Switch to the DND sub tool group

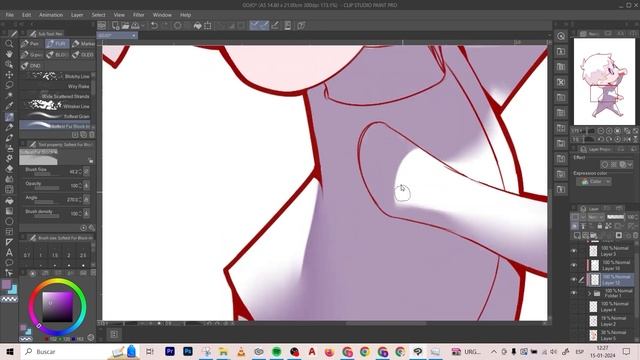[x=31, y=65]
